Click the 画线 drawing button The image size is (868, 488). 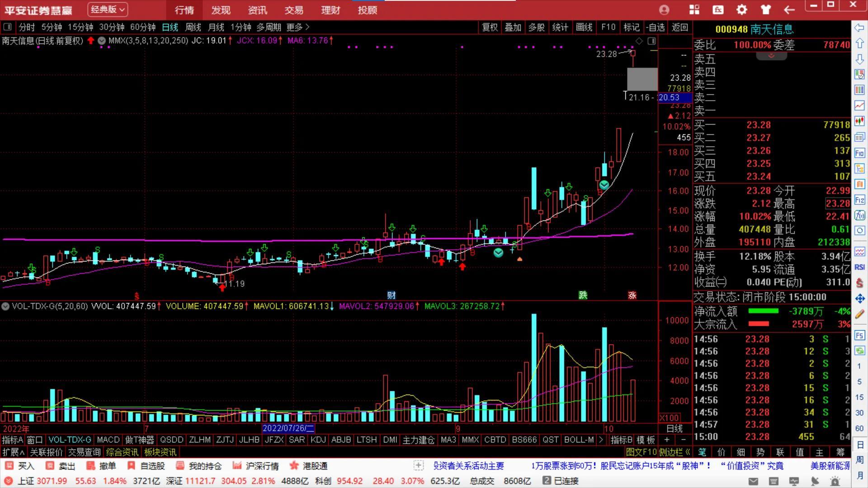584,28
